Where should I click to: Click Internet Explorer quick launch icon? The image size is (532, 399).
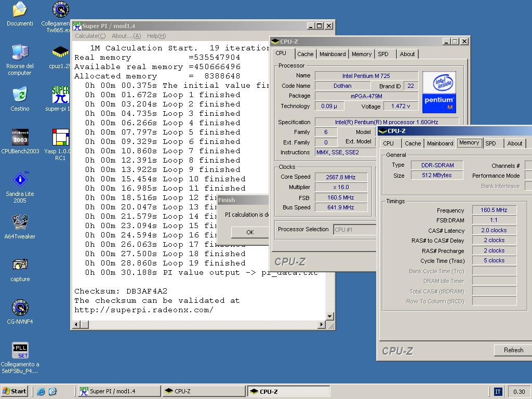point(41,392)
